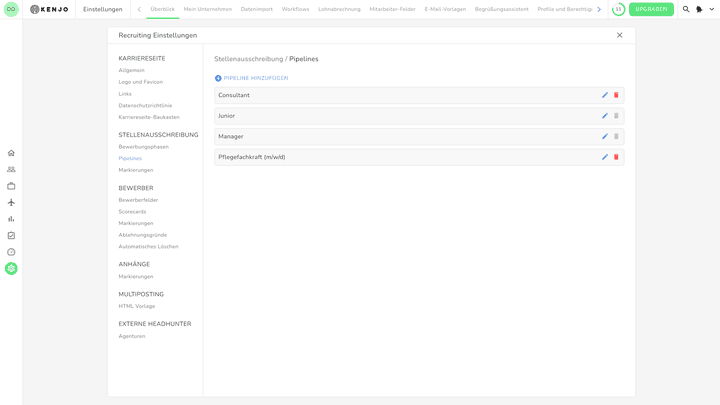Image resolution: width=720 pixels, height=405 pixels.
Task: Switch to the Workflows tab
Action: pos(295,9)
